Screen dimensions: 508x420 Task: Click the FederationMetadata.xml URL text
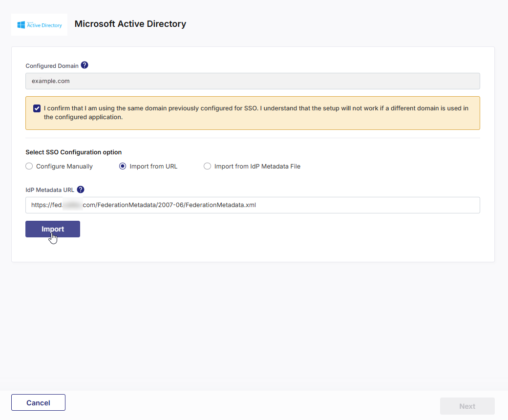[144, 205]
